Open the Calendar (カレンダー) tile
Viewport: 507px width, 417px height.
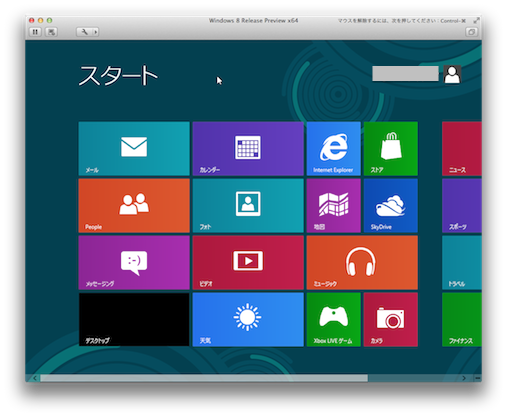click(x=248, y=149)
